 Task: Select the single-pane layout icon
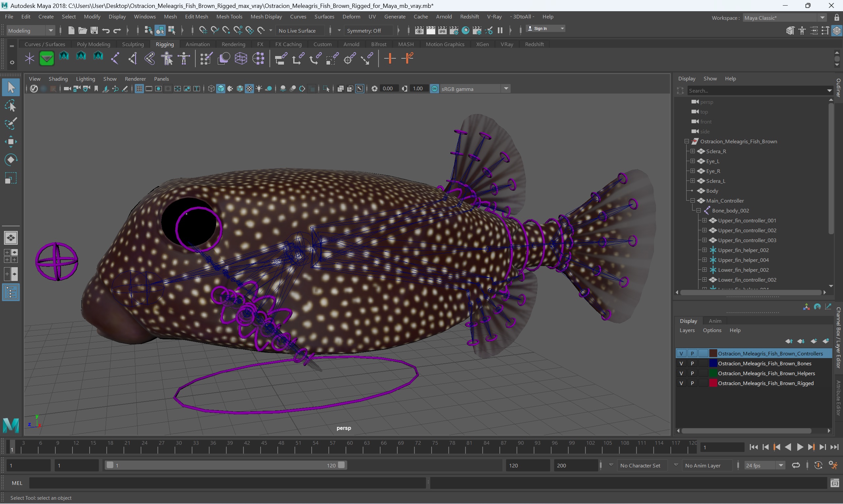pyautogui.click(x=11, y=238)
